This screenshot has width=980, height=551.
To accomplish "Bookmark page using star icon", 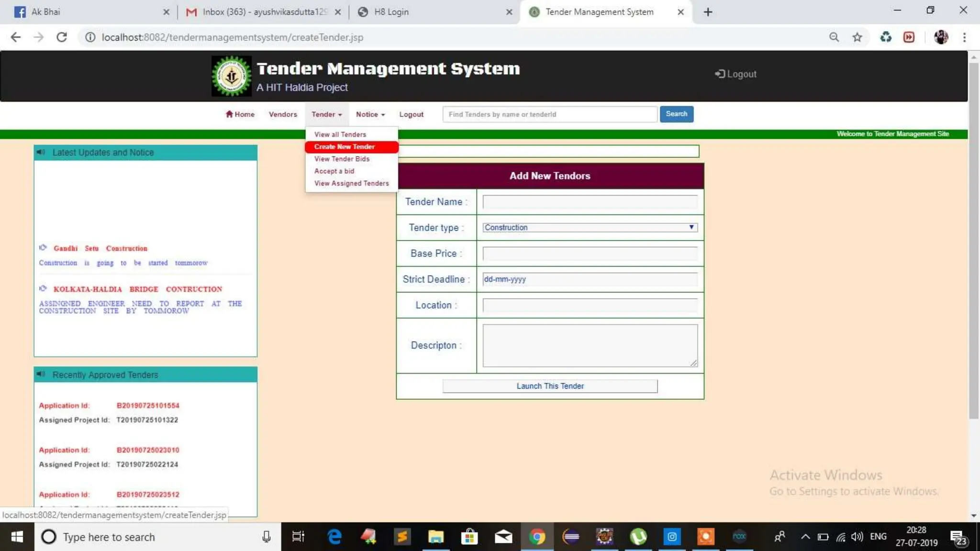I will tap(857, 37).
